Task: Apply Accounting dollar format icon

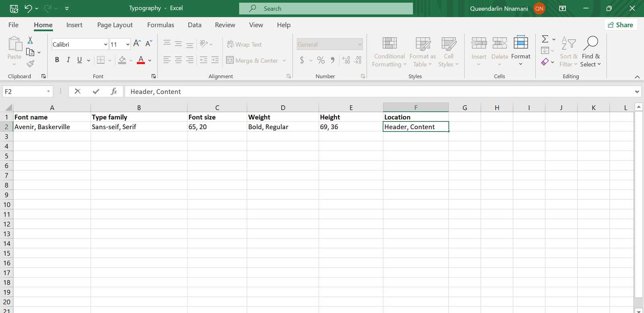Action: coord(302,60)
